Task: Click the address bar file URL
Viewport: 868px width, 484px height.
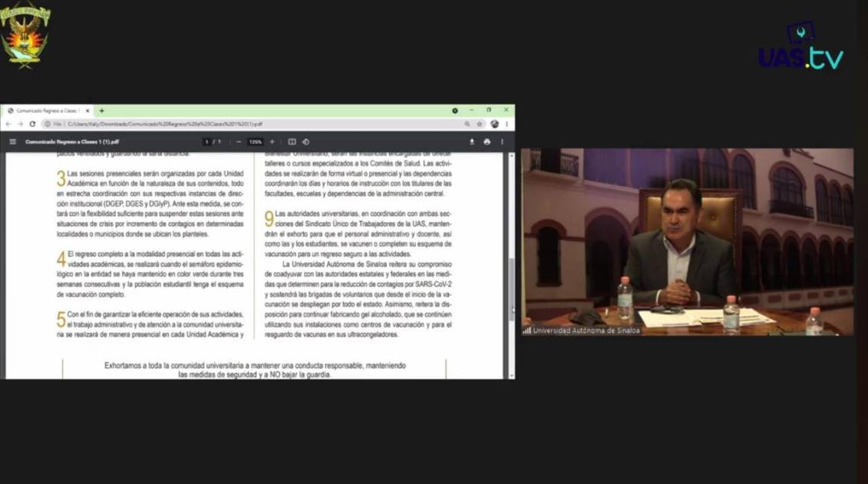Action: (165, 124)
